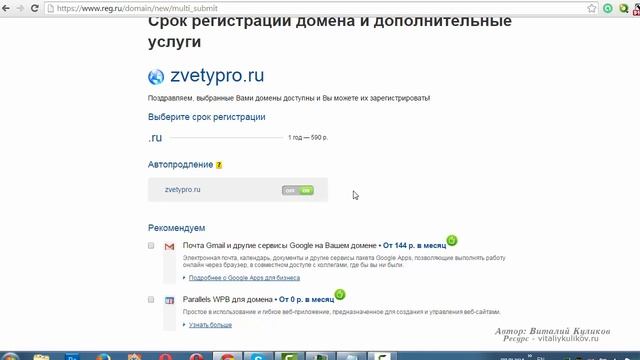Click arrow before Узнать больше
This screenshot has height=360, width=640.
tap(184, 324)
